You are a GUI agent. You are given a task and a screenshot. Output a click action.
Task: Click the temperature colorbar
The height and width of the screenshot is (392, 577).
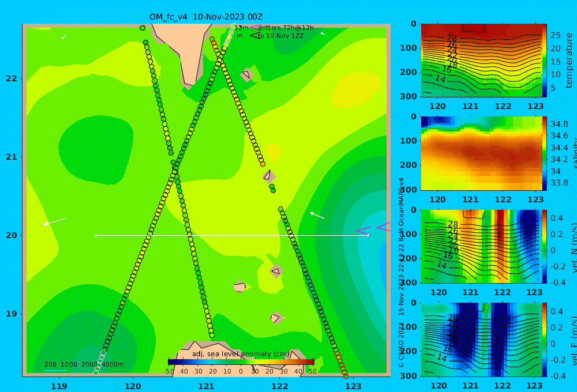tap(545, 61)
